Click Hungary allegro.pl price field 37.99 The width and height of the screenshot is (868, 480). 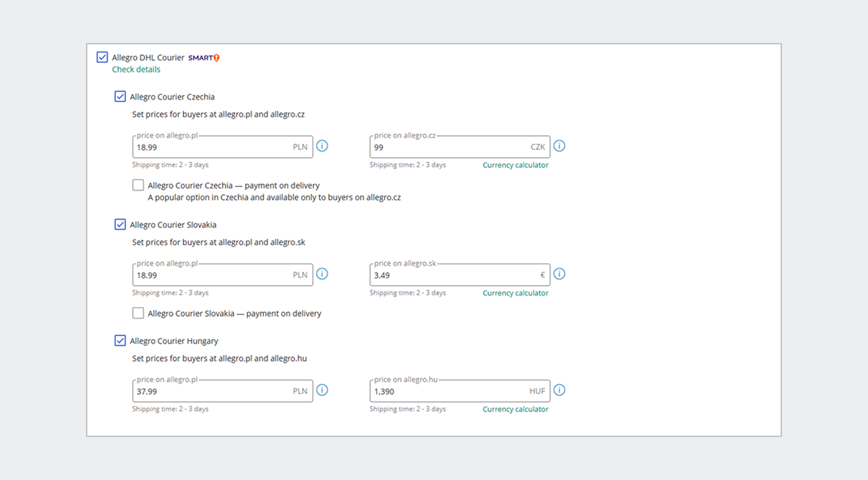pos(223,390)
